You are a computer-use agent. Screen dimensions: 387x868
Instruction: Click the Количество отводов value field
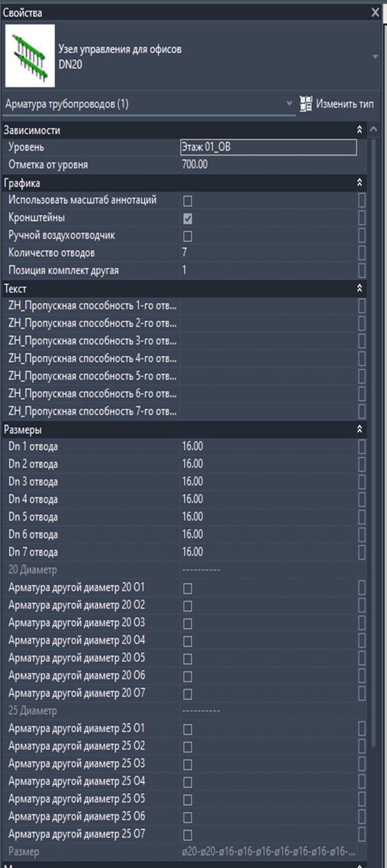(268, 253)
